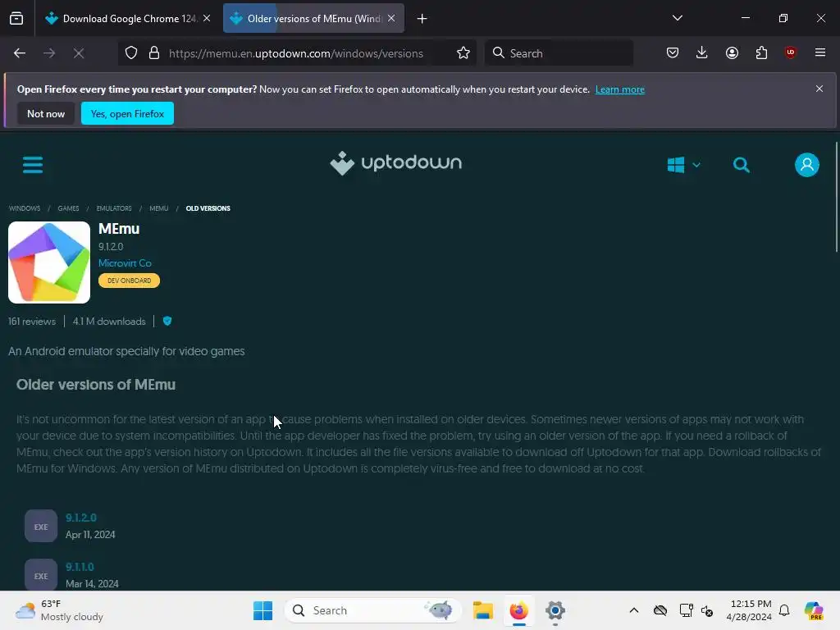The height and width of the screenshot is (630, 840).
Task: Open the Uptodown user profile icon
Action: pos(807,165)
